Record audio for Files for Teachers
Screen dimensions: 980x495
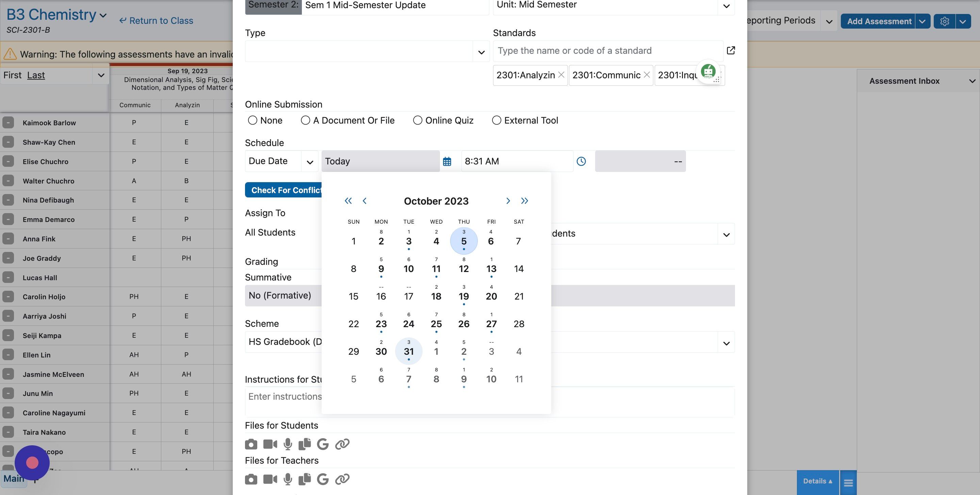288,479
